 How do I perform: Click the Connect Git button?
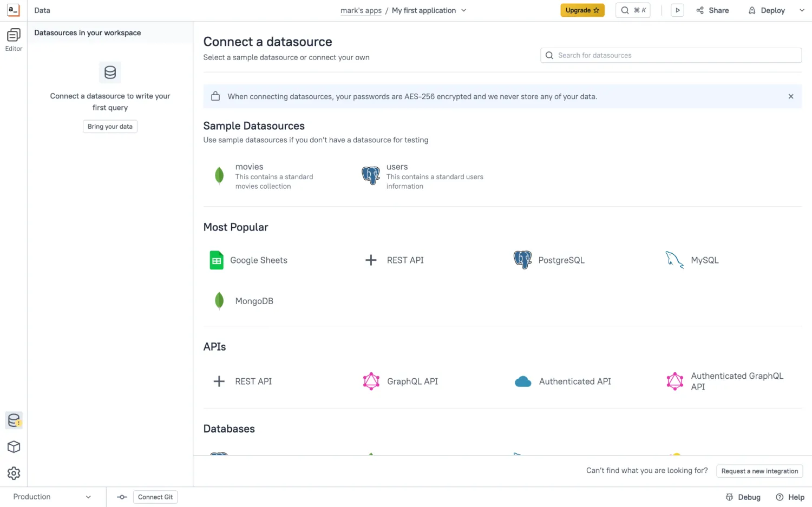155,497
